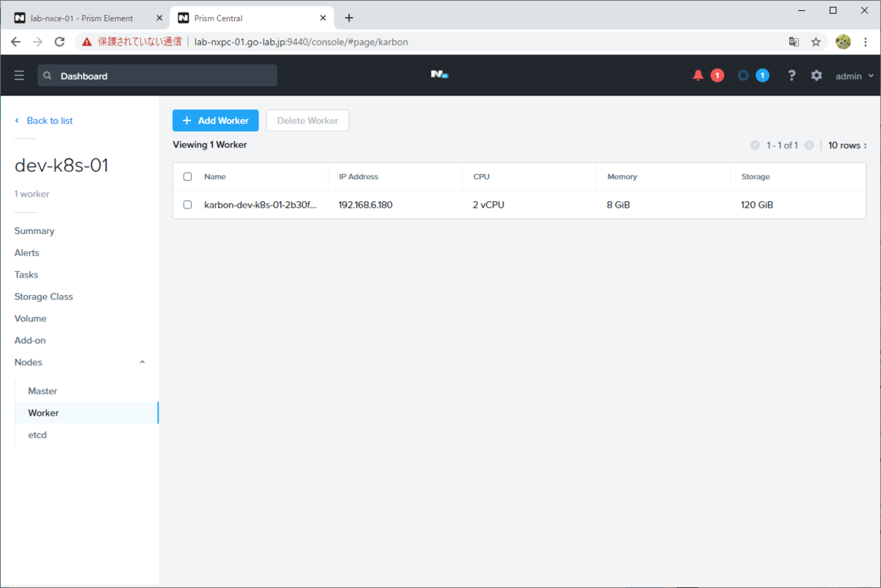881x588 pixels.
Task: Collapse the Nodes section
Action: click(x=142, y=362)
